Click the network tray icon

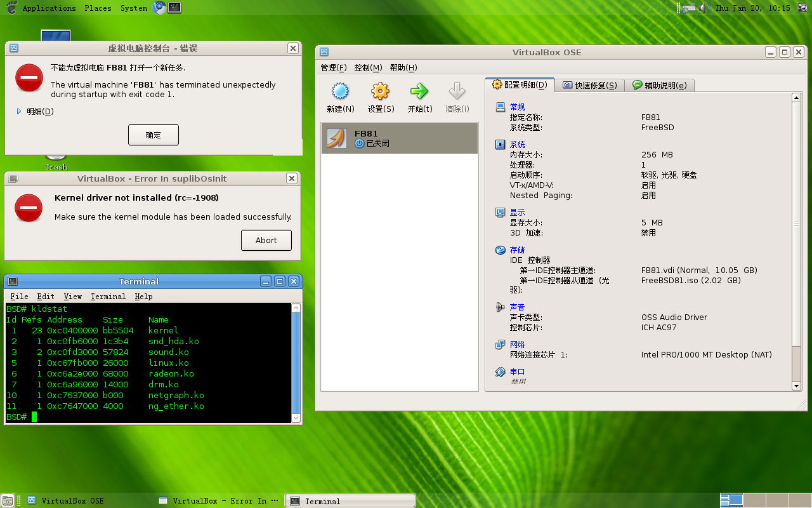(x=689, y=8)
